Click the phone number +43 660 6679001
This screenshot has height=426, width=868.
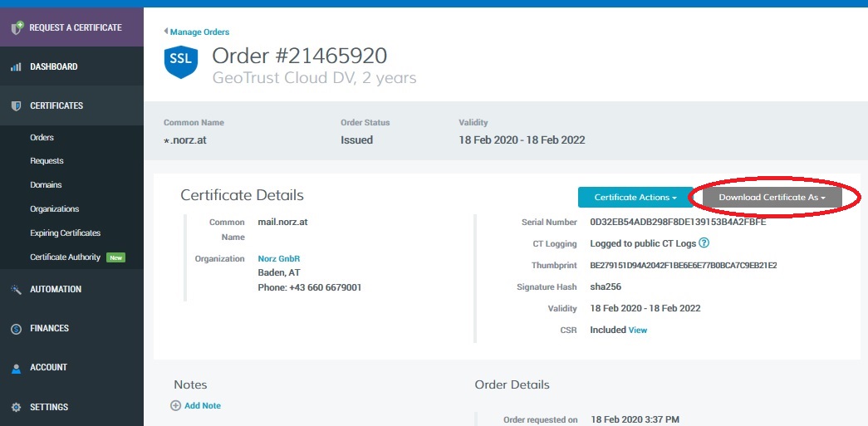click(326, 287)
